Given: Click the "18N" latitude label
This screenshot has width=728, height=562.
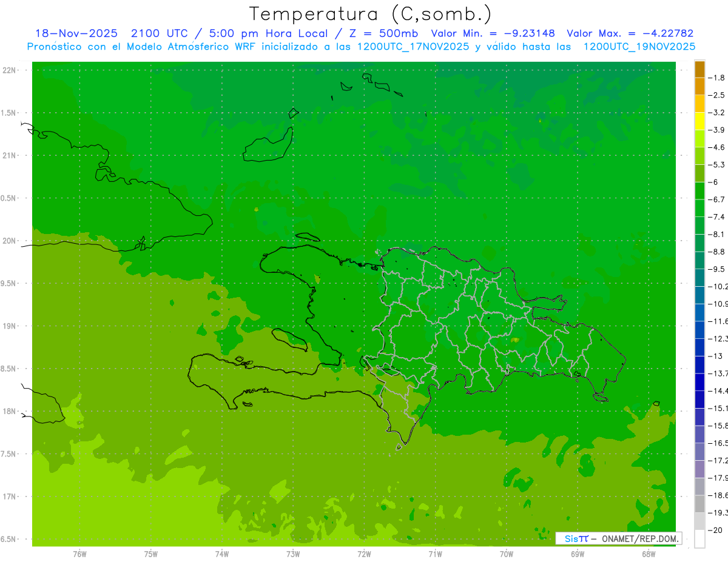Looking at the screenshot, I should click(10, 411).
